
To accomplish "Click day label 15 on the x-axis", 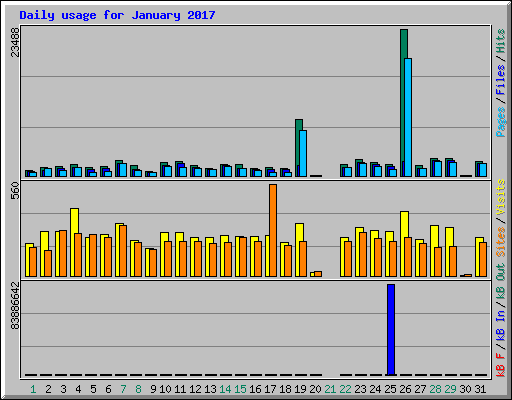I will pos(240,389).
